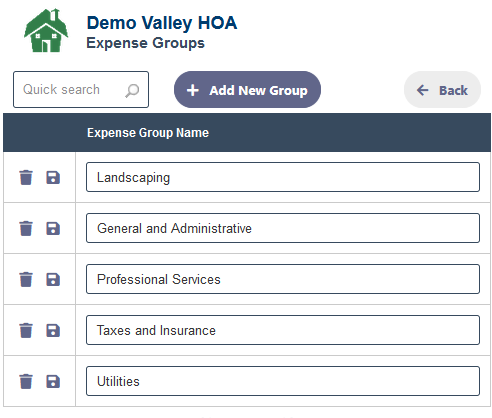Select the Professional Services text box
Image resolution: width=492 pixels, height=418 pixels.
tap(283, 279)
